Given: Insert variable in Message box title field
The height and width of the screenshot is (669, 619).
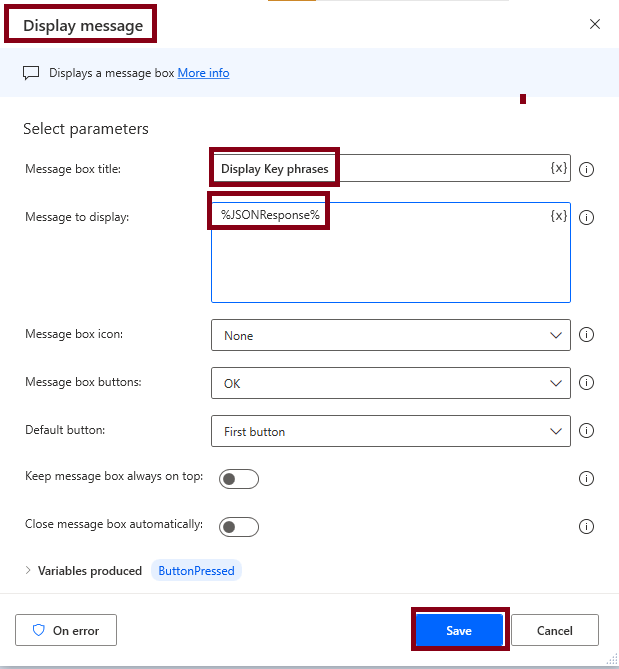Looking at the screenshot, I should (559, 168).
